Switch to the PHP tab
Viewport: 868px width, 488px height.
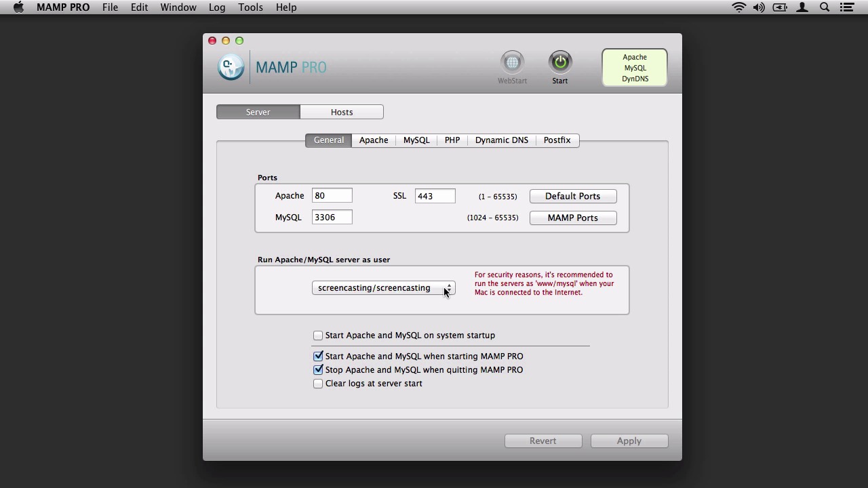452,140
